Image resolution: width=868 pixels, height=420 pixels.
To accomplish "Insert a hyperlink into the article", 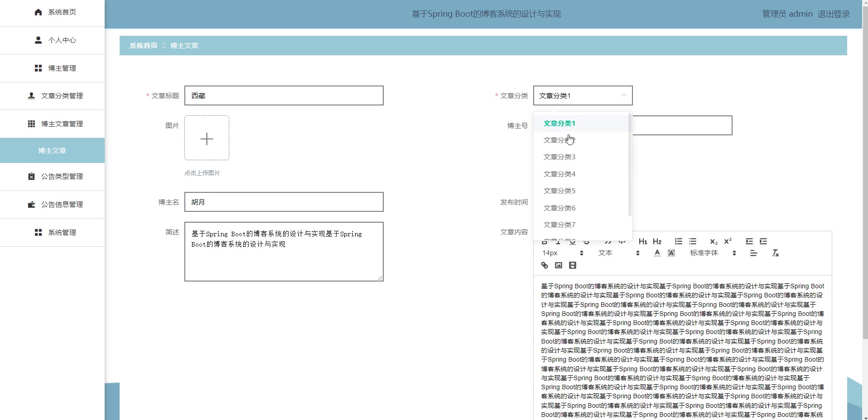I will pos(545,265).
